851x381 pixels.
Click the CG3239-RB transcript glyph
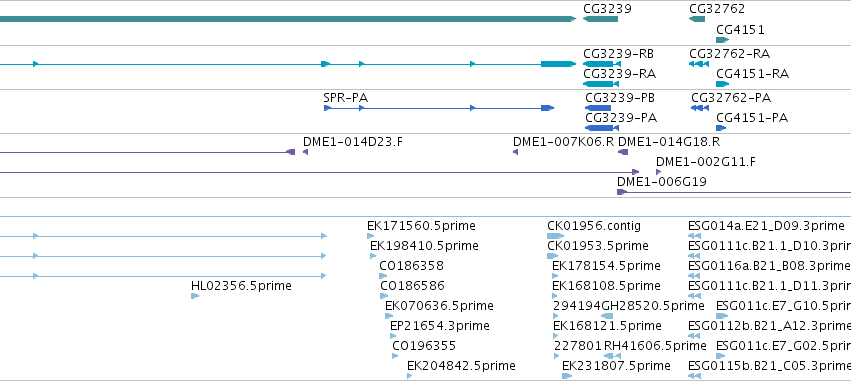tap(601, 64)
